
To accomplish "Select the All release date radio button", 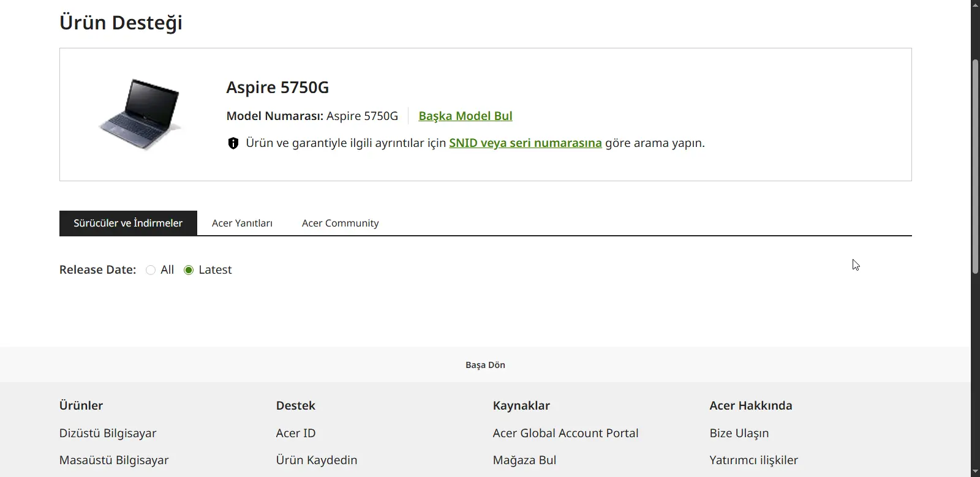I will point(151,270).
